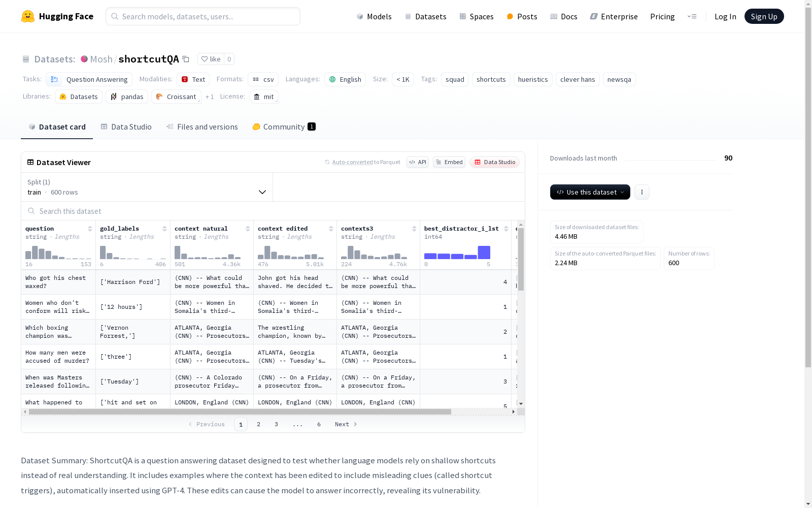Select the pandas library tag
This screenshot has height=508, width=812.
[x=127, y=97]
